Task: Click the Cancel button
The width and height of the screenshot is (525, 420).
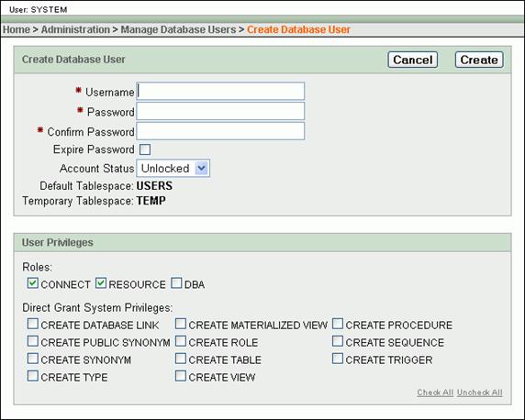Action: coord(412,60)
